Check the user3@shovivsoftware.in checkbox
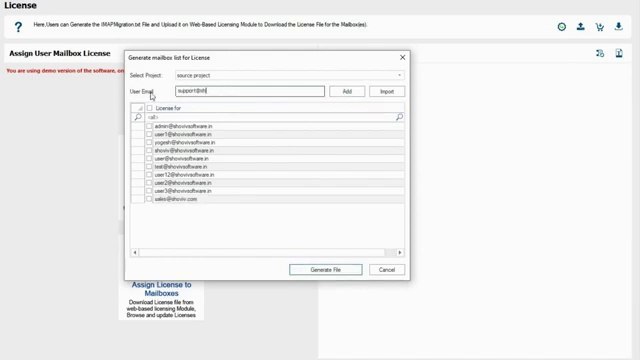This screenshot has width=640, height=360. [x=149, y=191]
